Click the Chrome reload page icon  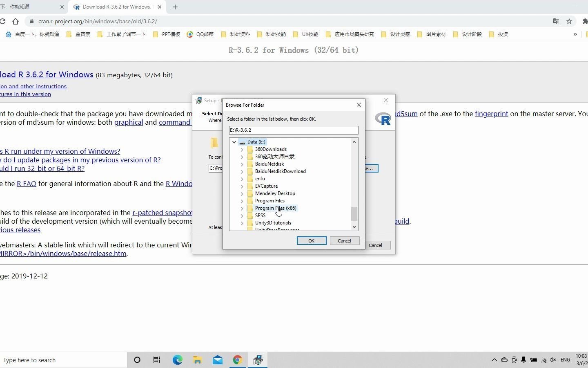pos(2,21)
